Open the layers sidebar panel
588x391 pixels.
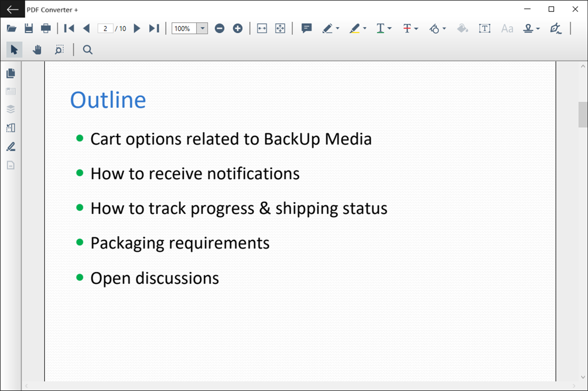point(11,109)
